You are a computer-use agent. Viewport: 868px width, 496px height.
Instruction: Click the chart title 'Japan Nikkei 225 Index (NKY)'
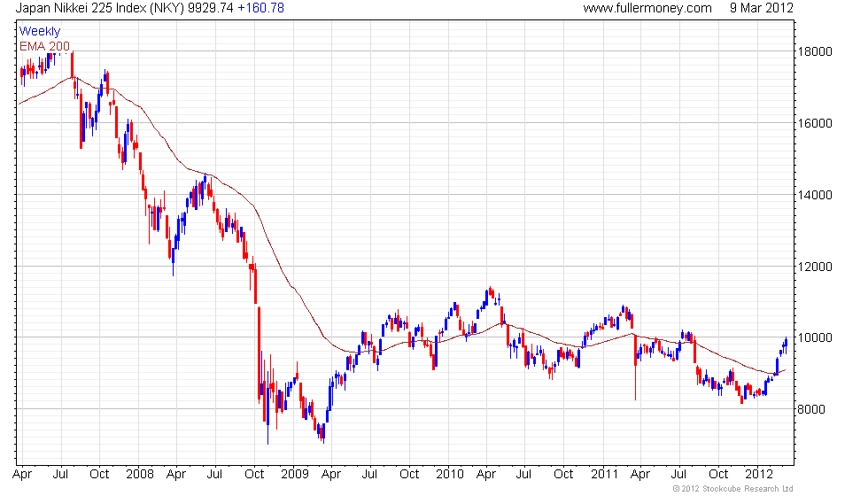[99, 8]
